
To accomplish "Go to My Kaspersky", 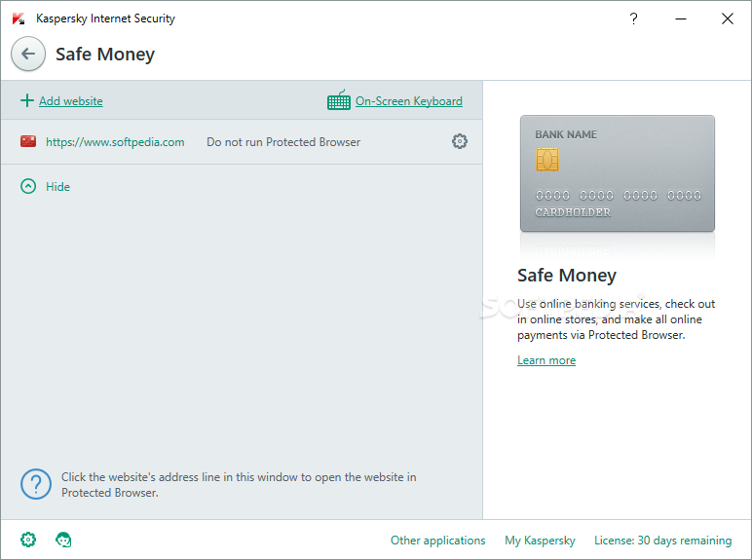I will 540,541.
